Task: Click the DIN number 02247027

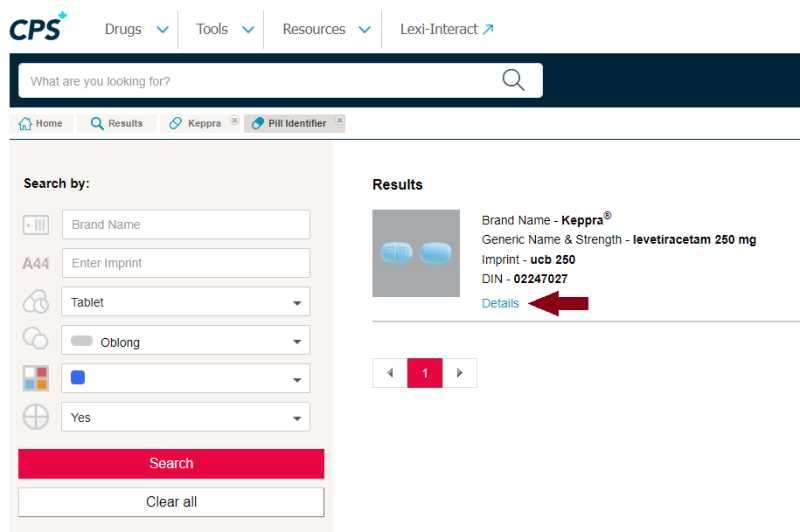Action: (540, 279)
